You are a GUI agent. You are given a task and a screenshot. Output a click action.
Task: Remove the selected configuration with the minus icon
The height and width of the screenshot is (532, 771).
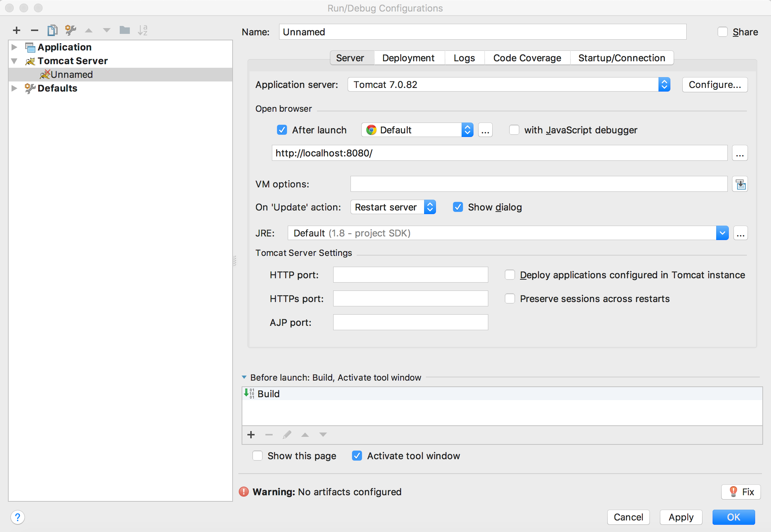(35, 30)
